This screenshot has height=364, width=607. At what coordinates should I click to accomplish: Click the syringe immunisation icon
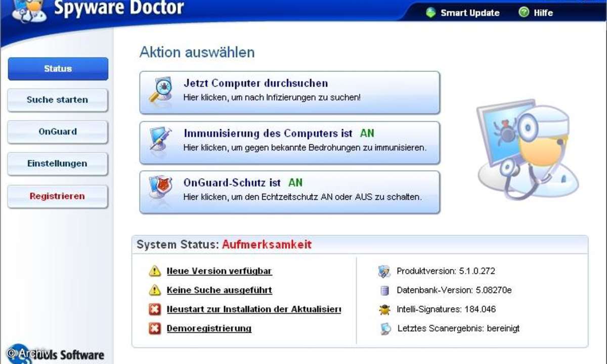(x=161, y=140)
